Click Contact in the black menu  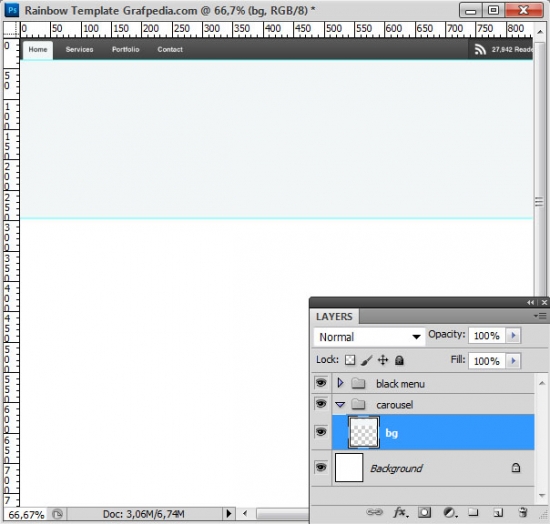[170, 49]
